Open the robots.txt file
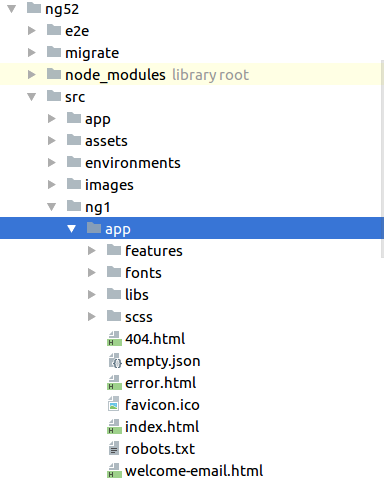 click(160, 449)
